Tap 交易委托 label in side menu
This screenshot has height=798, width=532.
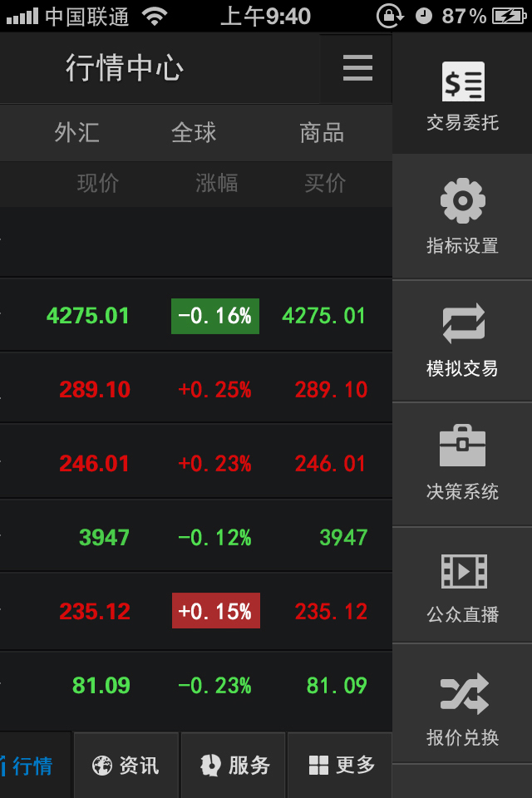[463, 123]
